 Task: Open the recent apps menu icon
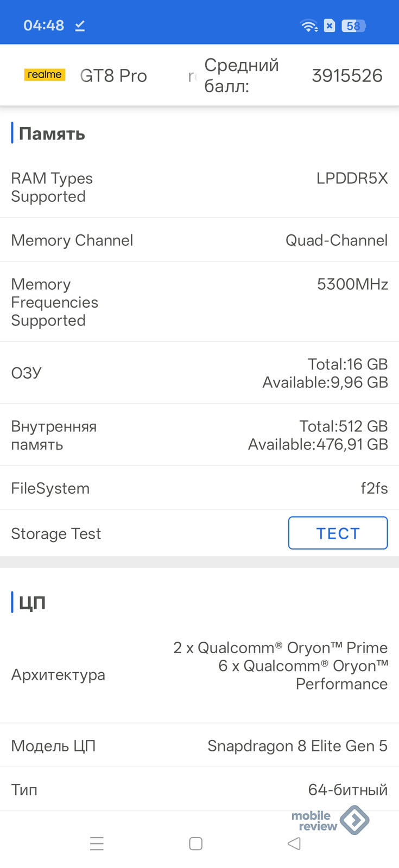[x=97, y=844]
